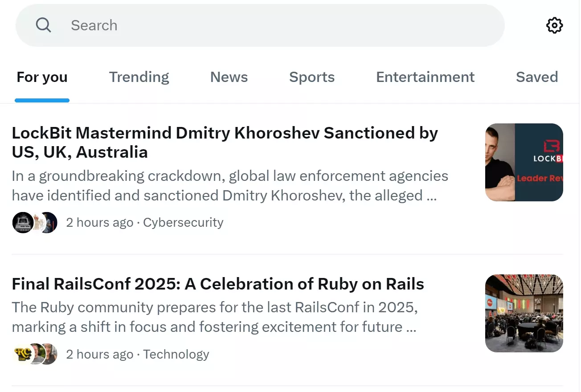581x392 pixels.
Task: Click the RailsConf conference hall thumbnail
Action: [524, 313]
